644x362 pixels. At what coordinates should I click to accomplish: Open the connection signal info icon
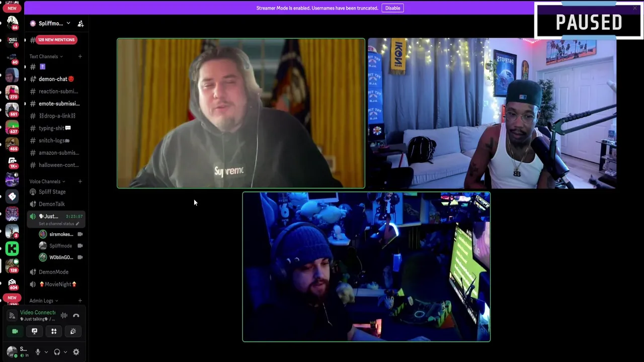click(12, 316)
